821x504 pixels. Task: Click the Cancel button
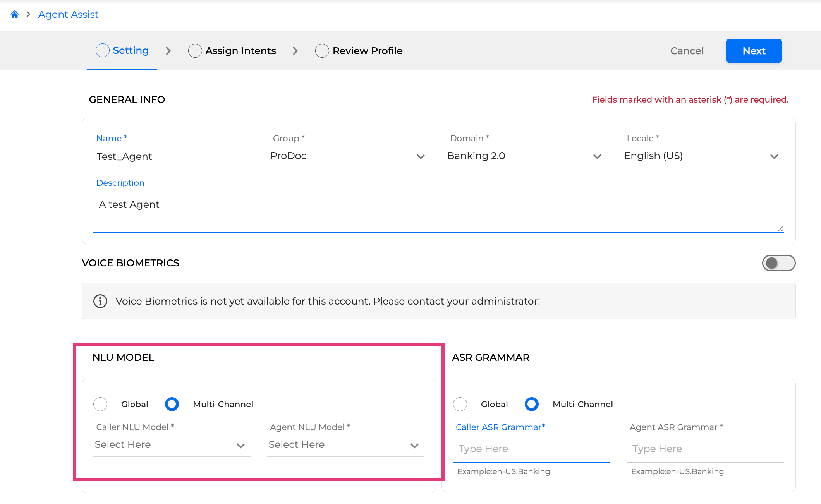click(687, 51)
